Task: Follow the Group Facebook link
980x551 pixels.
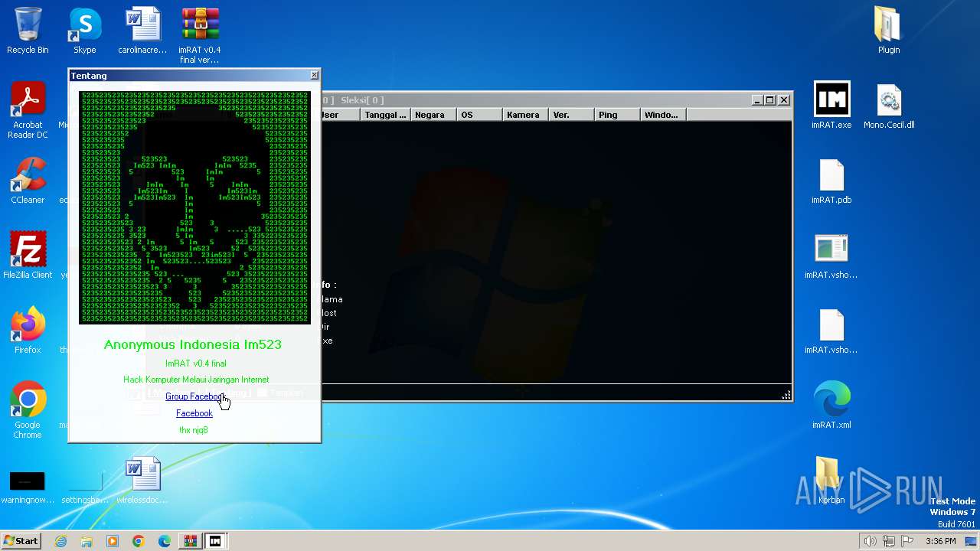Action: [194, 396]
